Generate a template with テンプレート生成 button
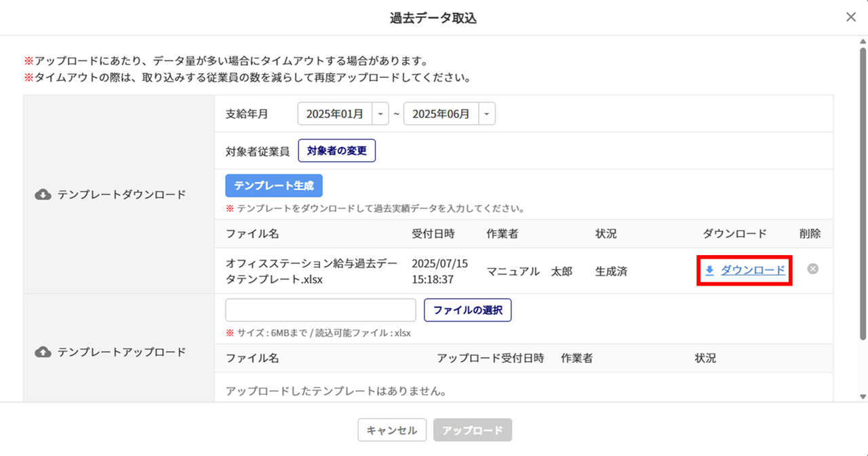Screen dimensions: 868x456 pyautogui.click(x=274, y=185)
